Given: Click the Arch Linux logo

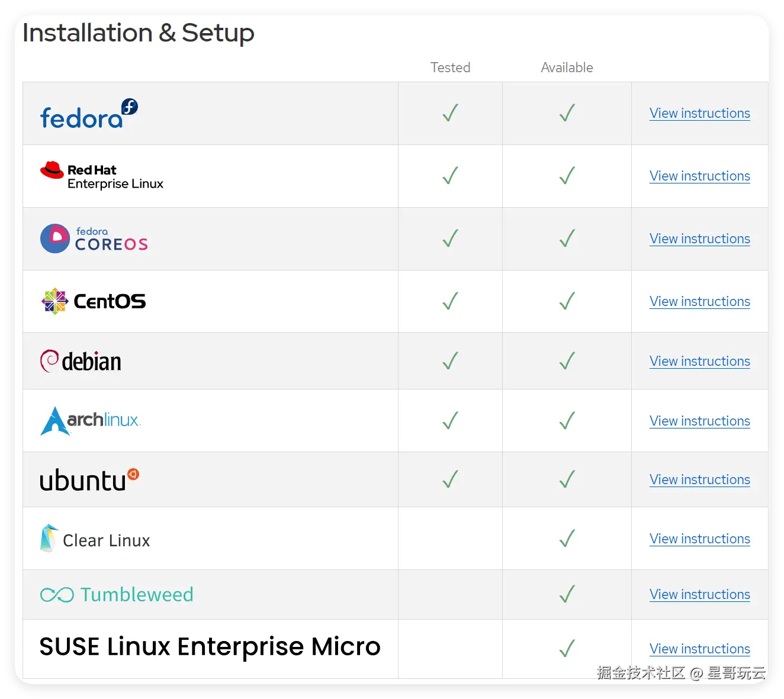Looking at the screenshot, I should [90, 421].
